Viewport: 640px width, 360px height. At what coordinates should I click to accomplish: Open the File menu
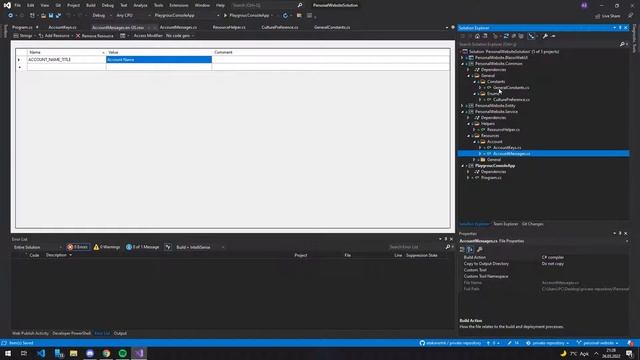(18, 5)
